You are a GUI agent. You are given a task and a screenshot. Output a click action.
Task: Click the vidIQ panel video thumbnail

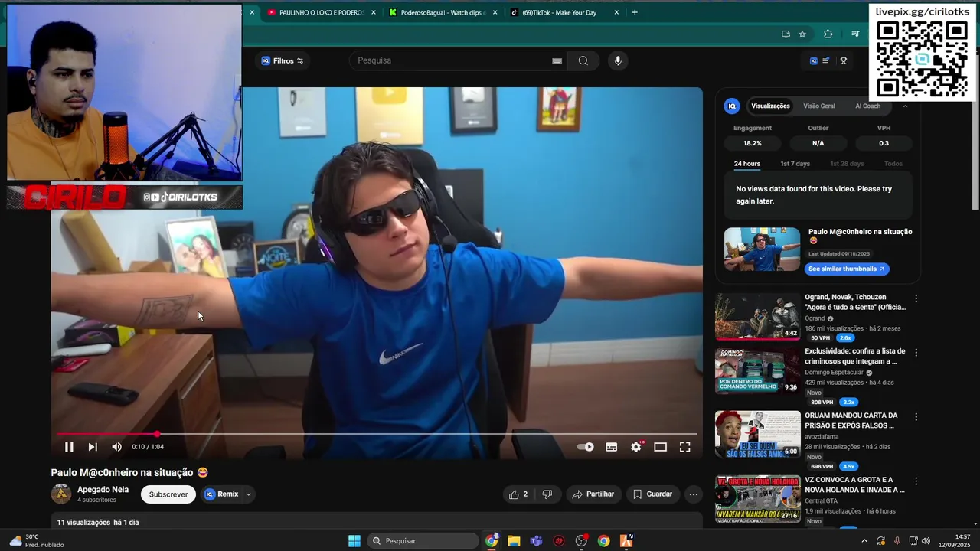pos(762,249)
